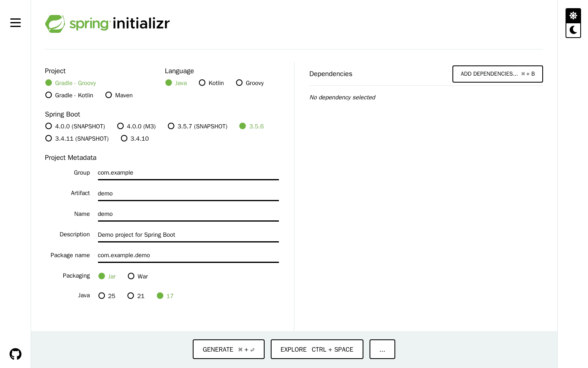Explore the generated project
Viewport: 588px width, 368px height.
pyautogui.click(x=317, y=349)
